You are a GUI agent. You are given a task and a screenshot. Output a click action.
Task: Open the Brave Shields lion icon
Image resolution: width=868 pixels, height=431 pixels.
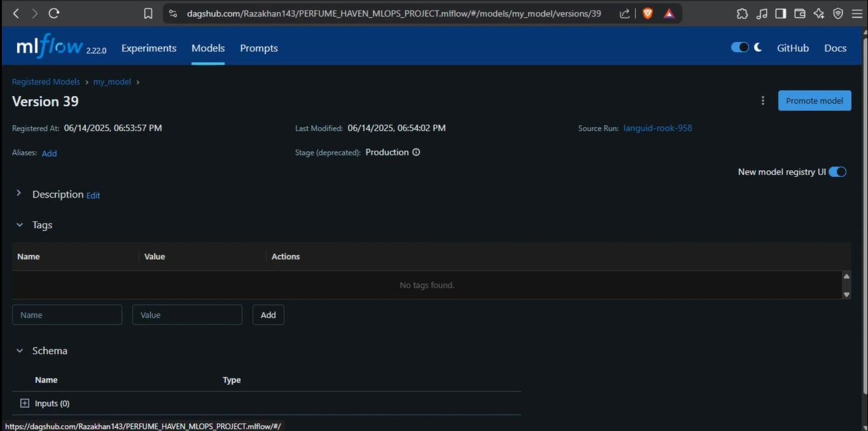(x=647, y=13)
